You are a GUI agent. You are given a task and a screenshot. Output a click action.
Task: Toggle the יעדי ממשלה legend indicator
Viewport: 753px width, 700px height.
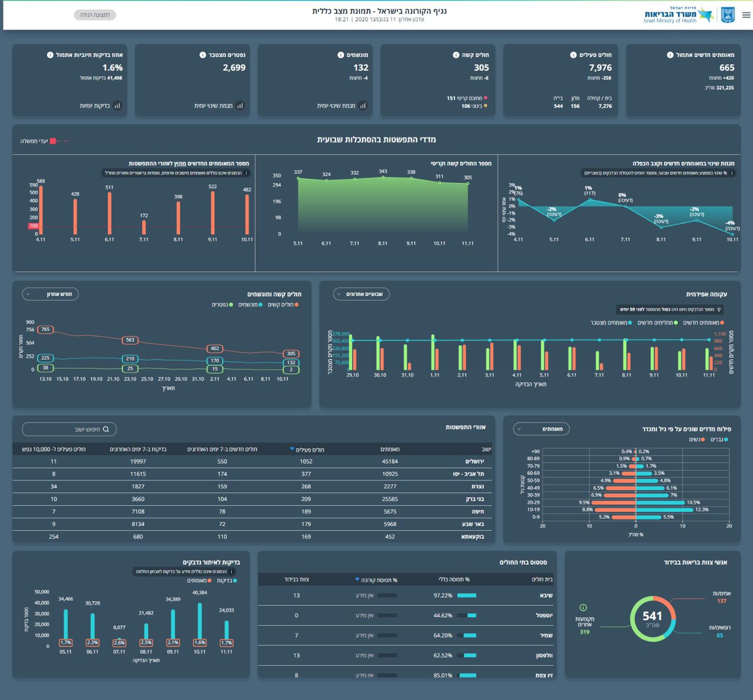(x=53, y=141)
